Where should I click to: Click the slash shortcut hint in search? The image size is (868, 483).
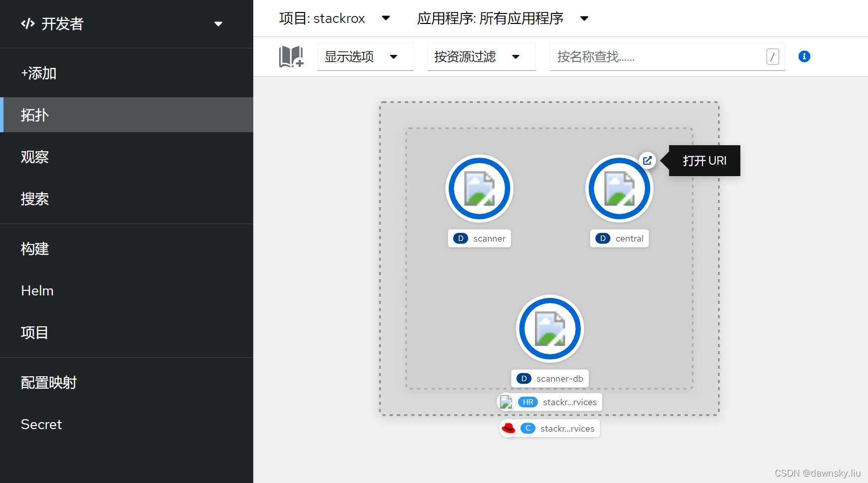tap(772, 56)
